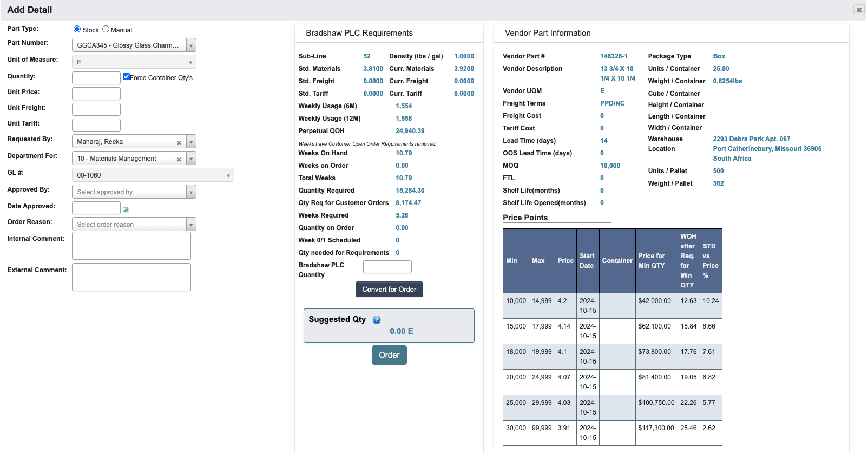Click the Unit Tariff input field
The width and height of the screenshot is (868, 453).
click(96, 125)
